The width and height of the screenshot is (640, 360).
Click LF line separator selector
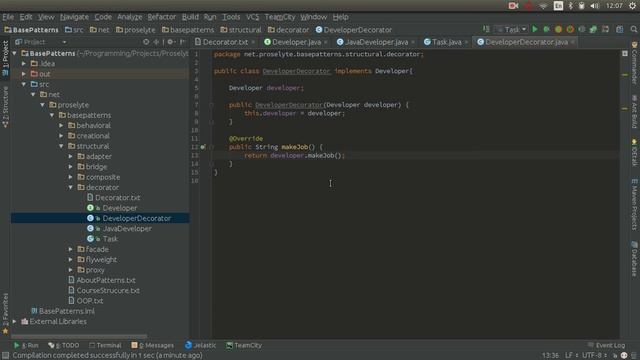point(571,356)
